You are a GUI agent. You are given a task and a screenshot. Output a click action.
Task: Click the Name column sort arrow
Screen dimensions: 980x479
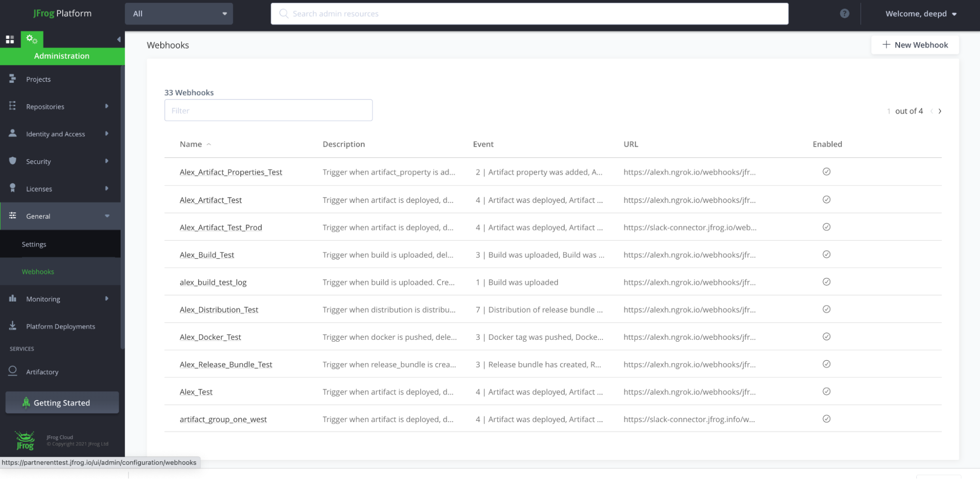[x=209, y=144]
